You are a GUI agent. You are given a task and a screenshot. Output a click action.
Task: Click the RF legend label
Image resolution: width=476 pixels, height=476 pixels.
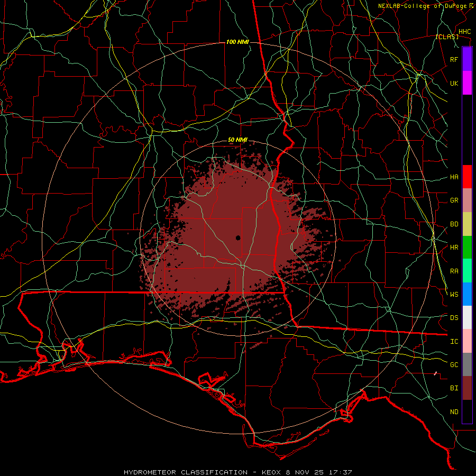click(454, 59)
